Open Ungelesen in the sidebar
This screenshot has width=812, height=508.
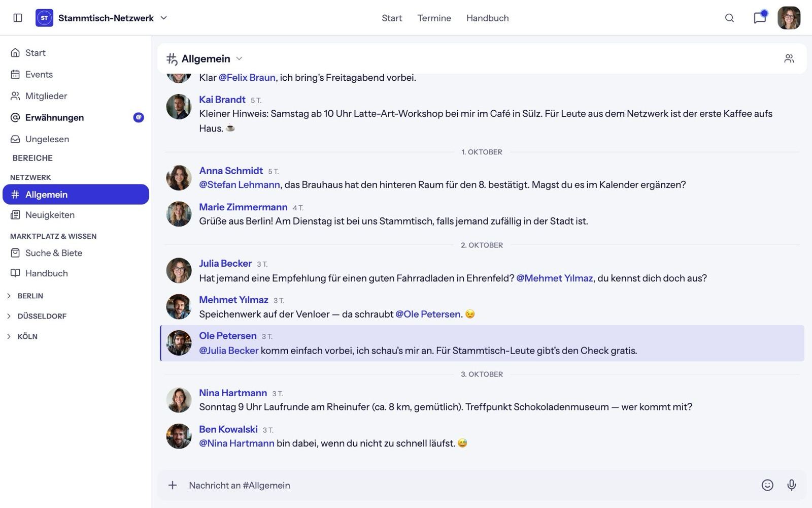click(76, 139)
